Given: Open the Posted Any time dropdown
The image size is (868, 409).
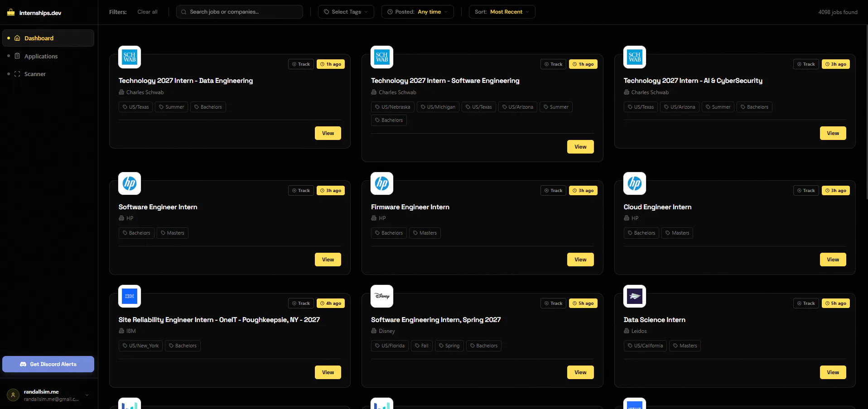Looking at the screenshot, I should (x=417, y=12).
